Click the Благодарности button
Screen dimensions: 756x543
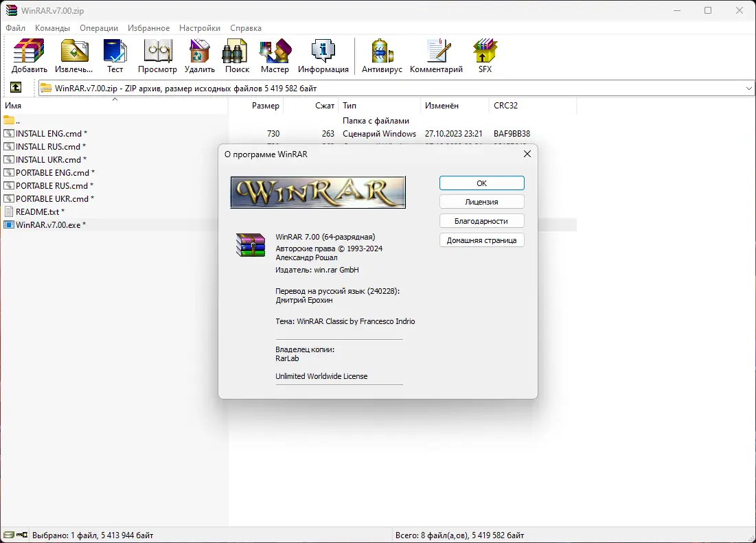[481, 221]
